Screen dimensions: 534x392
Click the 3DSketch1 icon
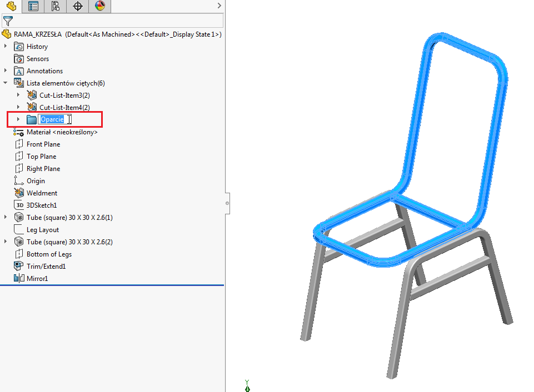pyautogui.click(x=19, y=205)
